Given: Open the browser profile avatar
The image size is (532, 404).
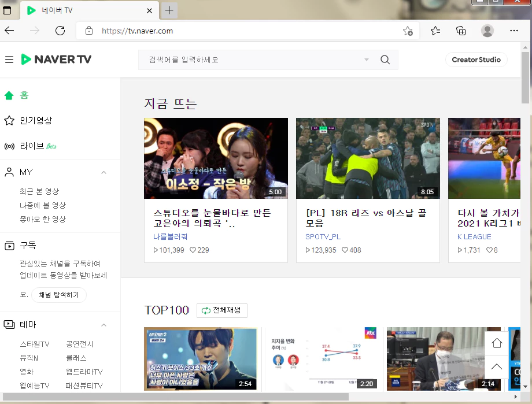Looking at the screenshot, I should point(487,31).
